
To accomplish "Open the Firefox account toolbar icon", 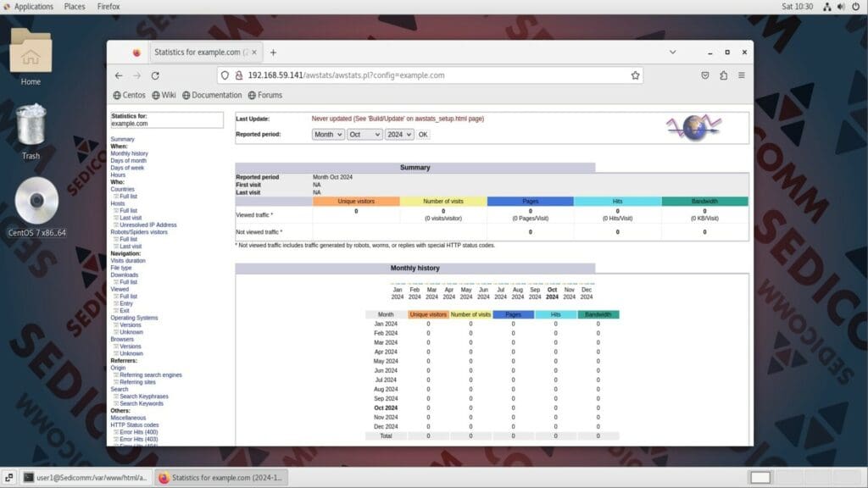I will (x=723, y=75).
